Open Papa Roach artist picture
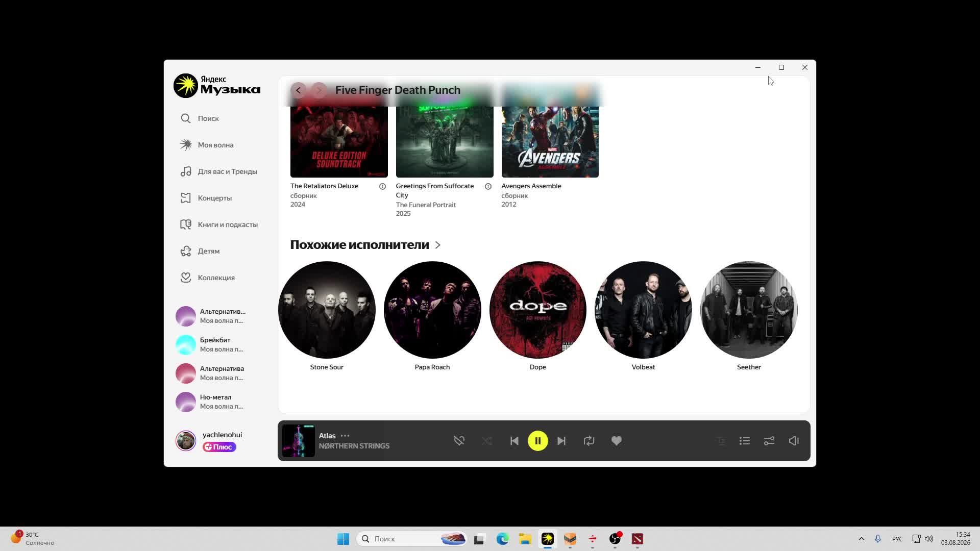Screen dimensions: 980x551 click(x=432, y=310)
